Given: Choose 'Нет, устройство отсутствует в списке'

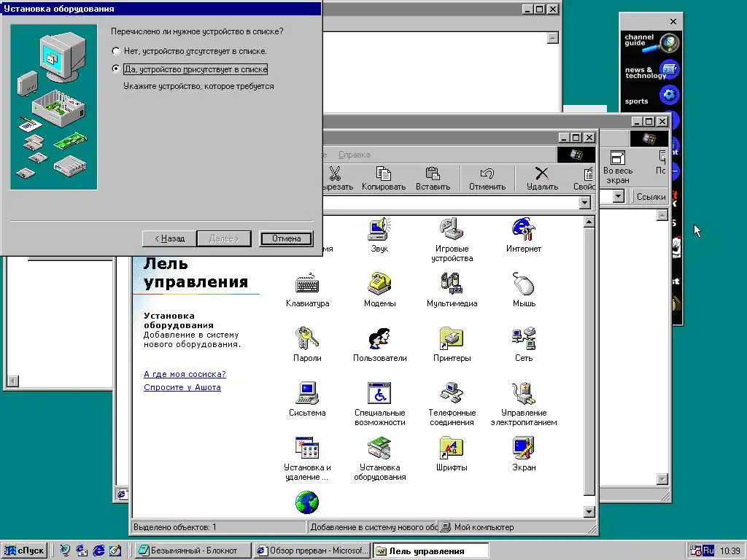Looking at the screenshot, I should point(190,51).
